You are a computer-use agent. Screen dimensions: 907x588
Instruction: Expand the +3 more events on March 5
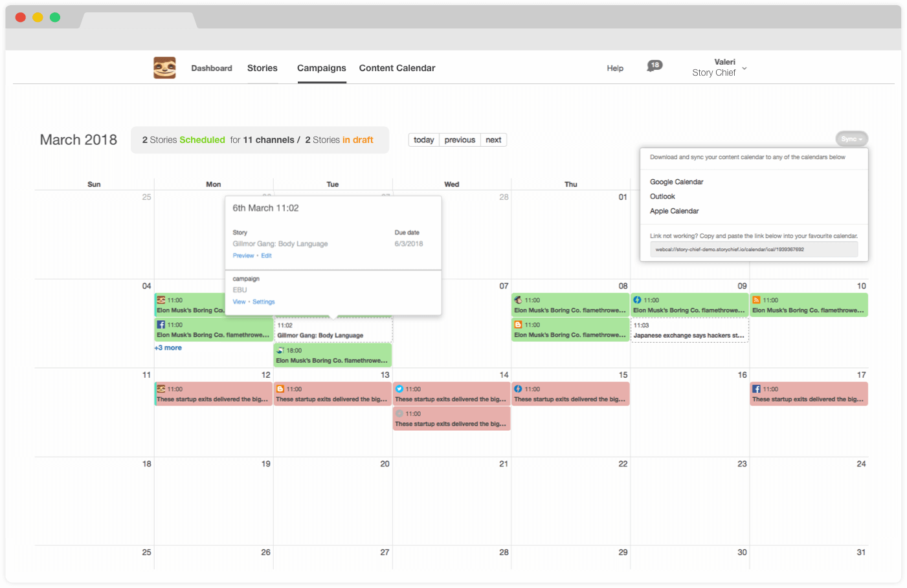click(x=168, y=347)
